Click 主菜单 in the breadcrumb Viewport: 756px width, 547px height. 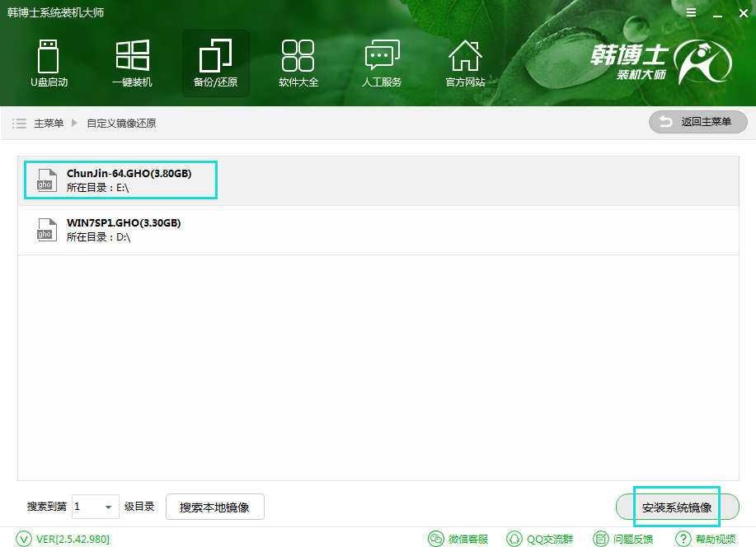49,123
